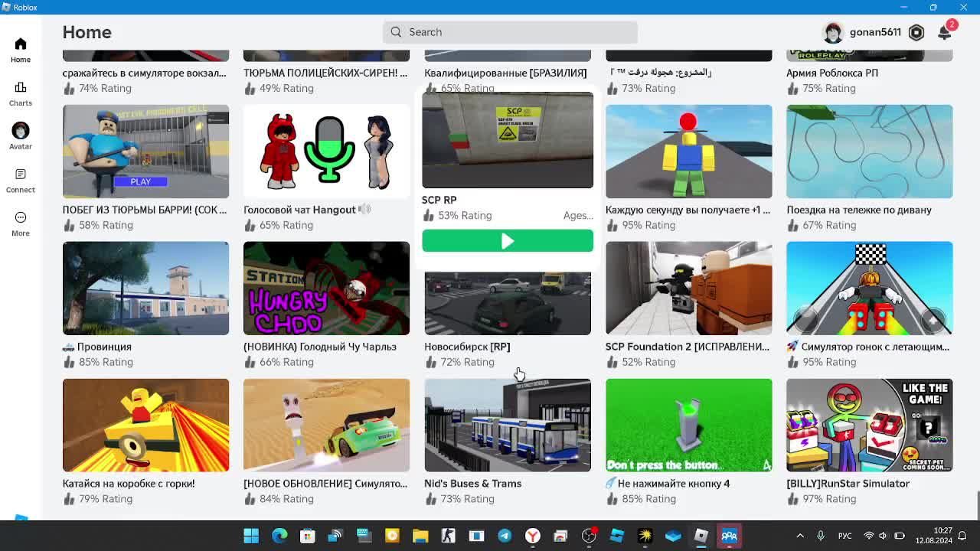Image resolution: width=980 pixels, height=551 pixels.
Task: Open OBS Studio from taskbar
Action: click(589, 536)
